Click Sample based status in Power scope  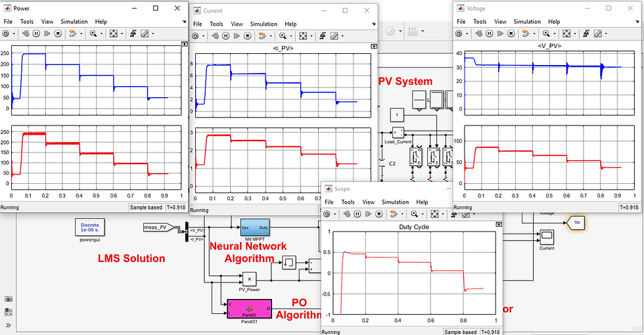[146, 208]
